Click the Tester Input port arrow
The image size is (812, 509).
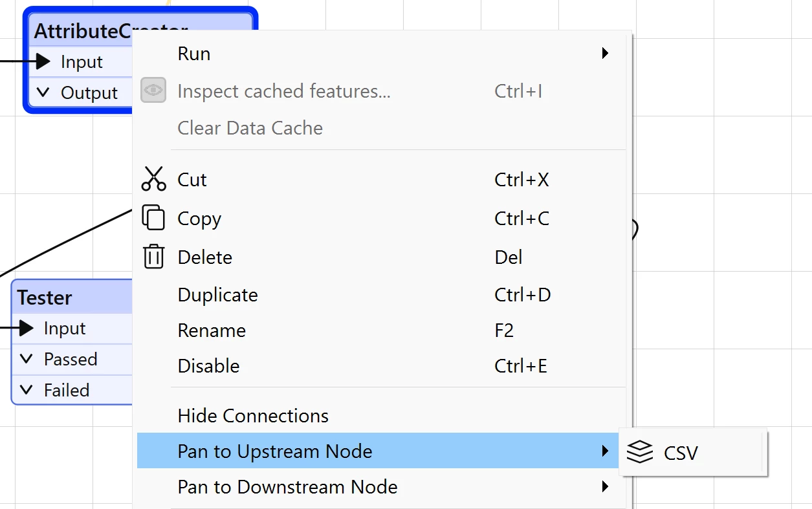pyautogui.click(x=26, y=328)
